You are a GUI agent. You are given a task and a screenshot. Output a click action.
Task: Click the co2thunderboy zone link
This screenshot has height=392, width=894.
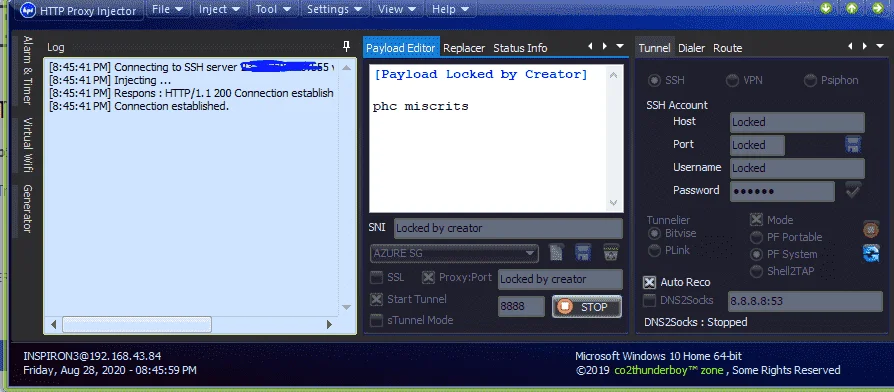[x=669, y=370]
